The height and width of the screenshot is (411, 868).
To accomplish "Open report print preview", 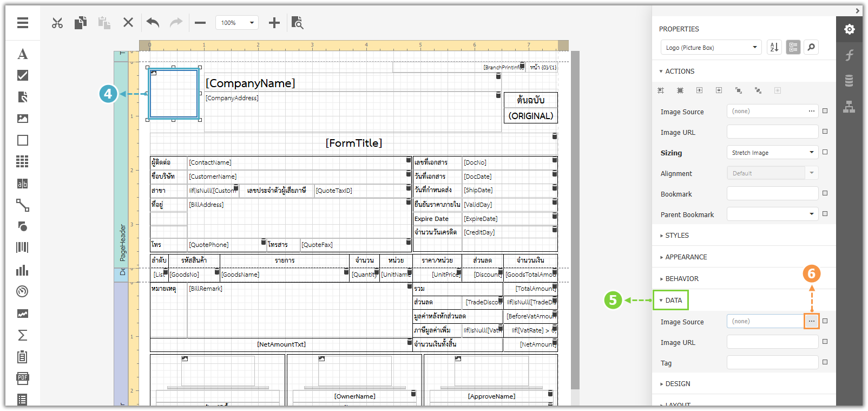I will click(x=297, y=23).
